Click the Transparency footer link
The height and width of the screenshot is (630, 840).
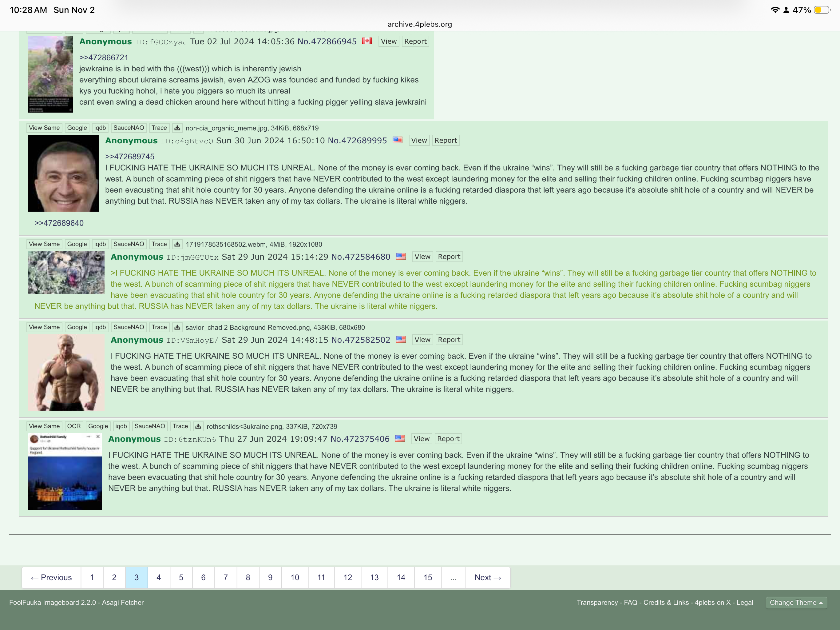(597, 602)
